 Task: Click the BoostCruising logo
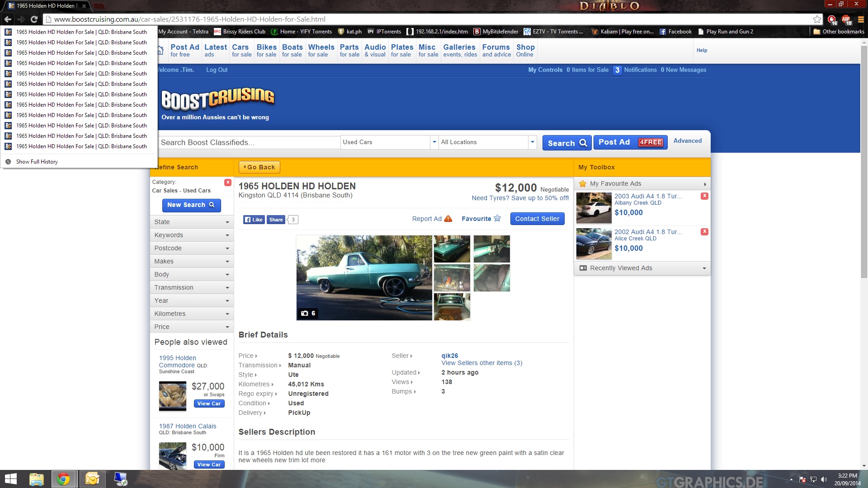pos(218,99)
